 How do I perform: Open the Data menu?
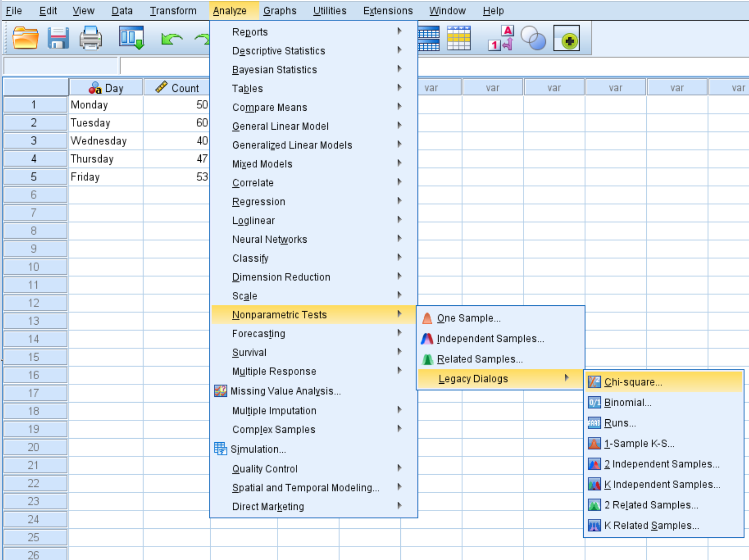click(x=122, y=11)
